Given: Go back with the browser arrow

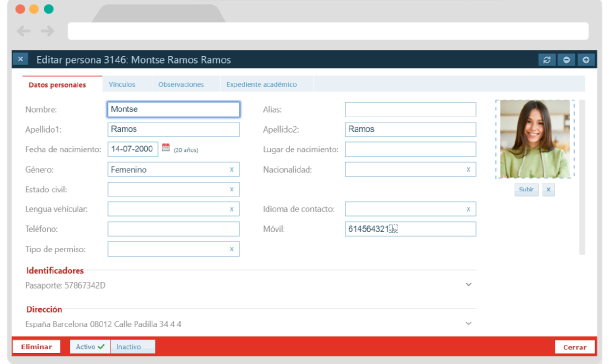Looking at the screenshot, I should click(23, 31).
